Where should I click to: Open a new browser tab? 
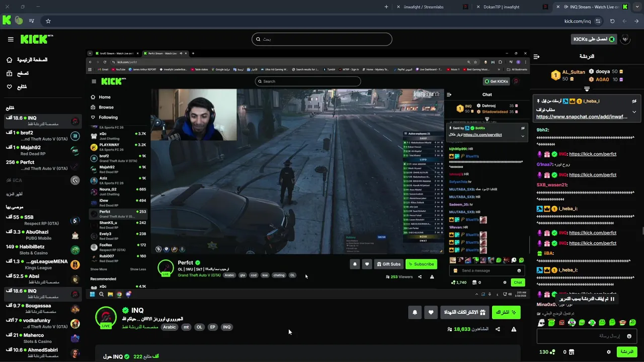click(386, 7)
